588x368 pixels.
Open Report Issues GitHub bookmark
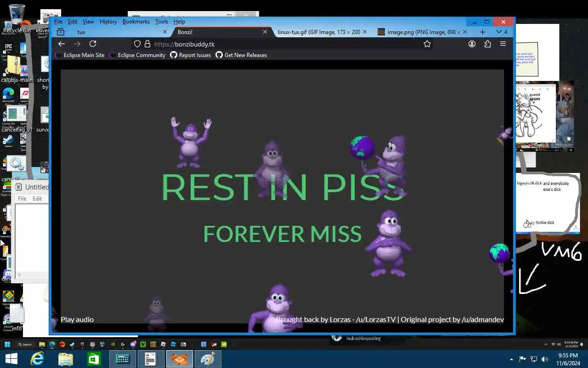point(191,55)
